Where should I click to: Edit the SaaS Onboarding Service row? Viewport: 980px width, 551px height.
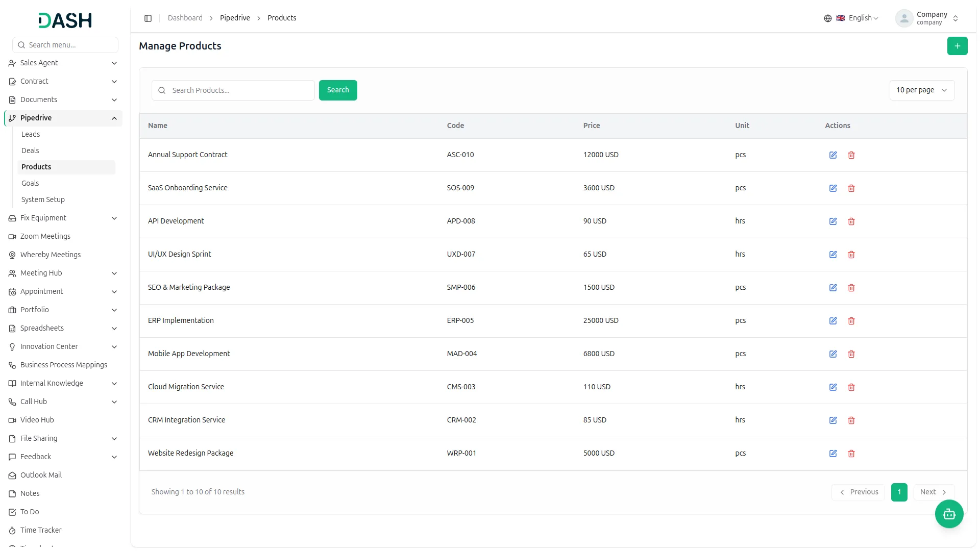pyautogui.click(x=833, y=188)
